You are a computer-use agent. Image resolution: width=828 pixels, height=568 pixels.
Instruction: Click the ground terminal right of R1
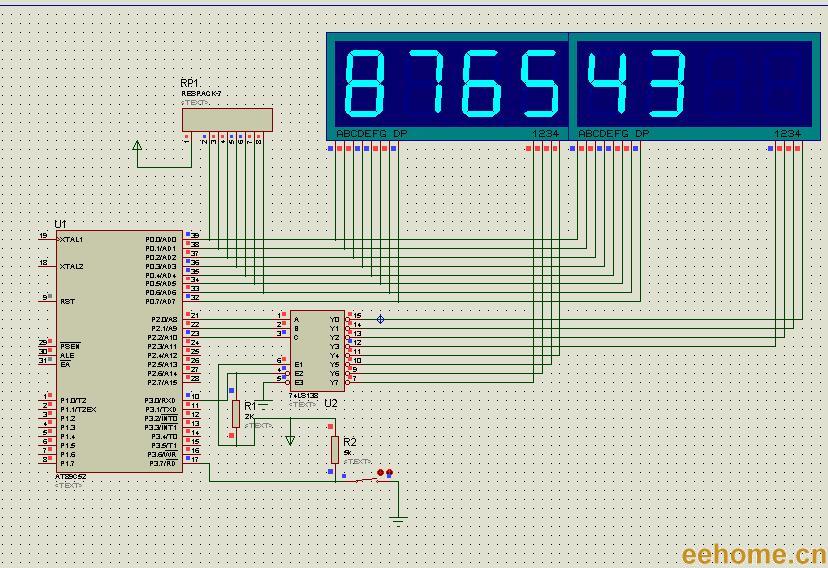pyautogui.click(x=265, y=404)
